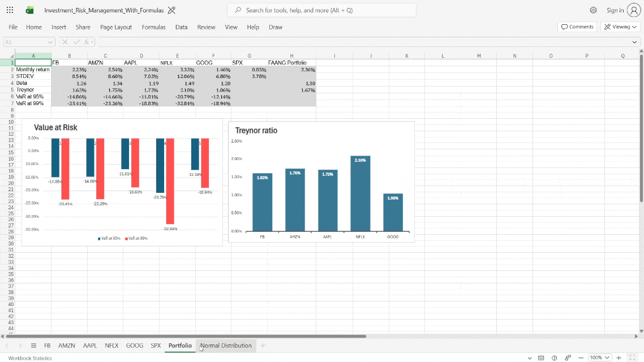
Task: Click the insert function fx icon
Action: (87, 42)
